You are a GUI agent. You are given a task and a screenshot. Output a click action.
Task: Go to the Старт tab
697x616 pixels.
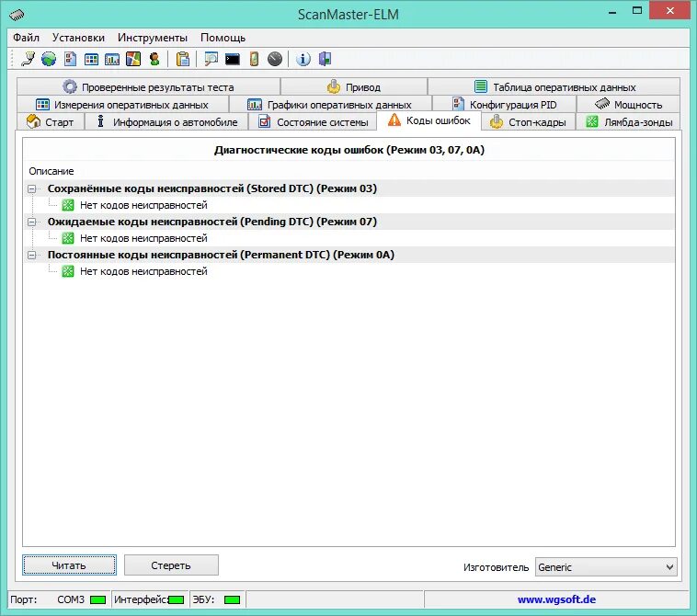[x=51, y=121]
